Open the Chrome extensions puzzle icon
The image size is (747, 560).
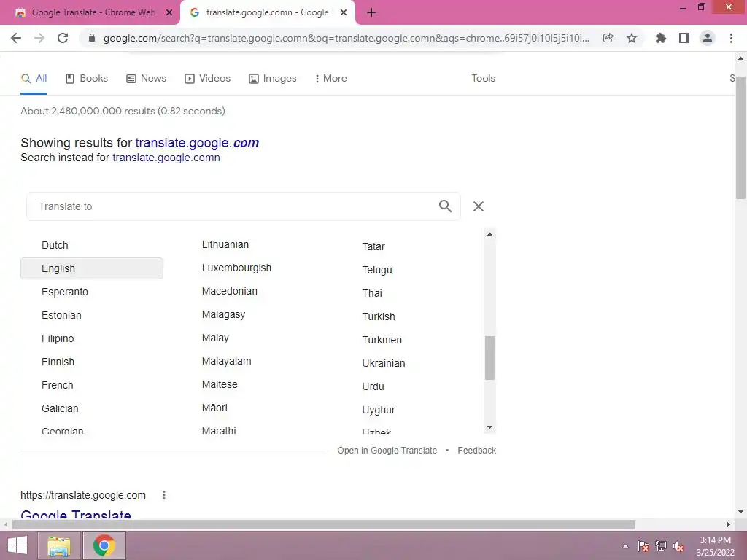click(661, 38)
